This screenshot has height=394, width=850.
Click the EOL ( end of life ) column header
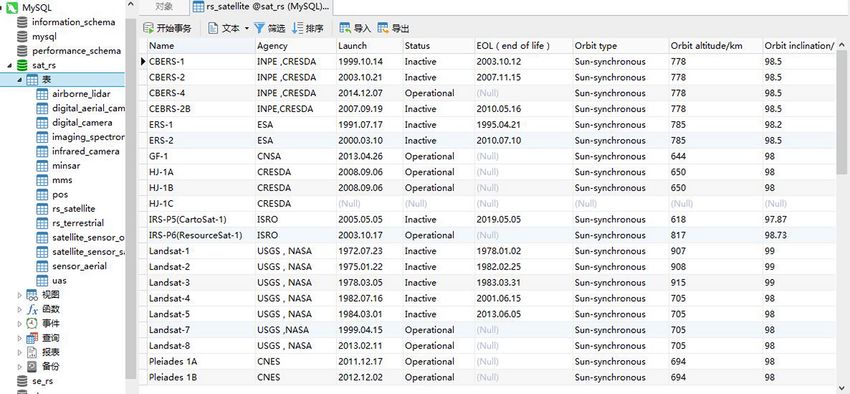tap(523, 46)
